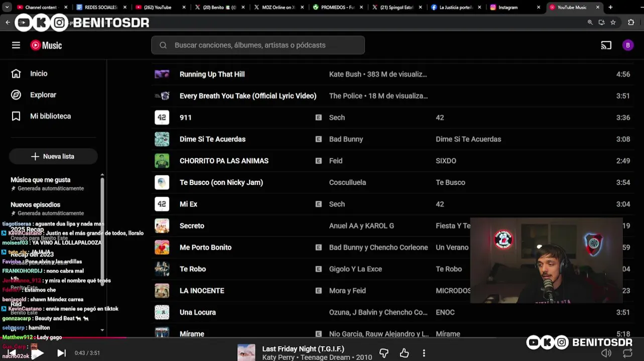Click the YouTube Music logo
644x361 pixels.
point(46,45)
